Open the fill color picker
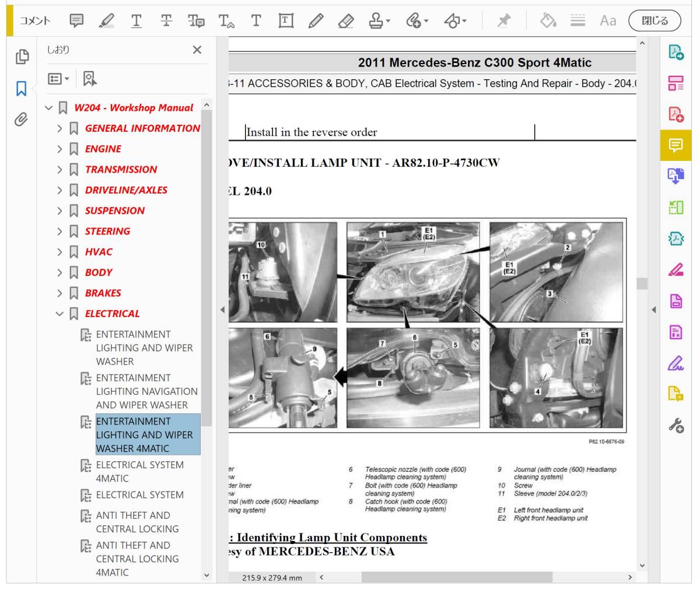The image size is (700, 593). [x=548, y=21]
